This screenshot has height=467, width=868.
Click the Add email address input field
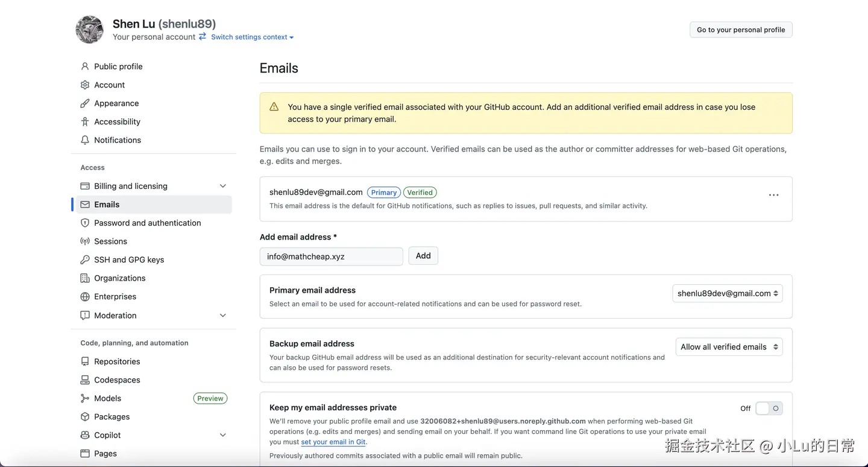click(331, 256)
